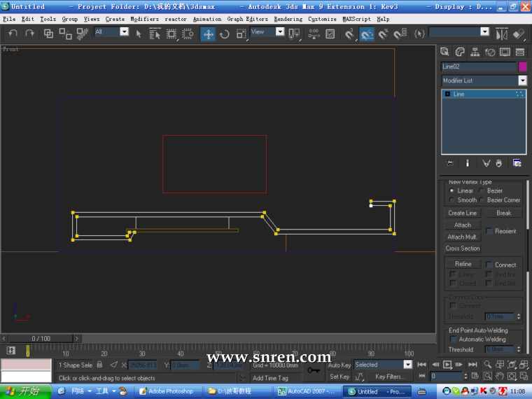Open the Utilities command panel tab

pos(520,52)
